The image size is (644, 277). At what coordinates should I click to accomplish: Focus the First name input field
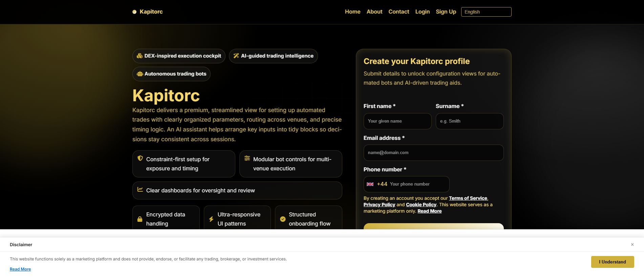coord(398,121)
